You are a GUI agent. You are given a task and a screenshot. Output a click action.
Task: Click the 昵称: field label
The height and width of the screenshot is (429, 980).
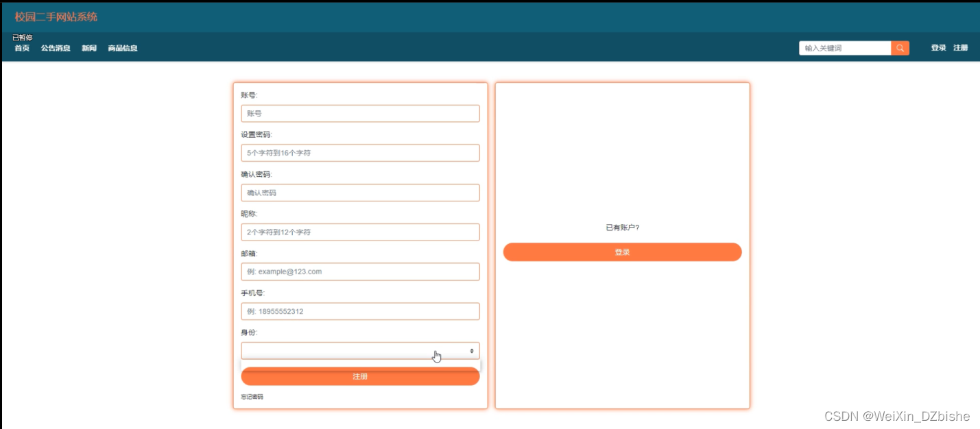tap(249, 214)
